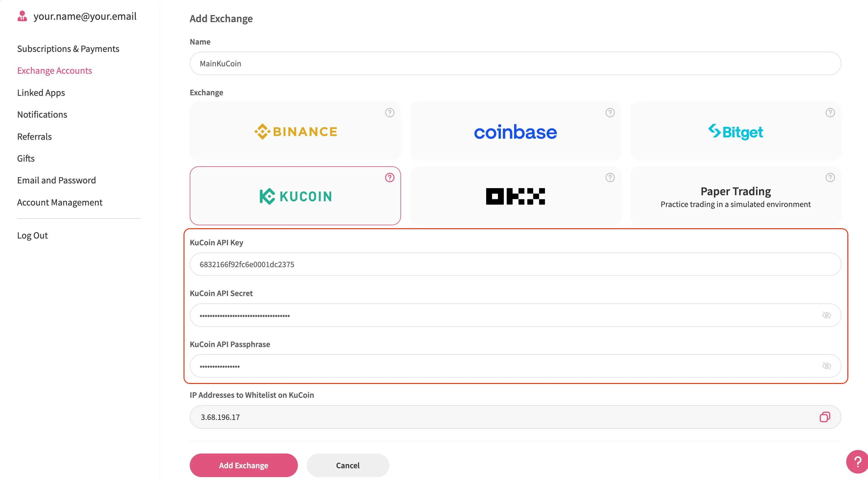Select the Binance exchange card
The width and height of the screenshot is (868, 483).
295,131
